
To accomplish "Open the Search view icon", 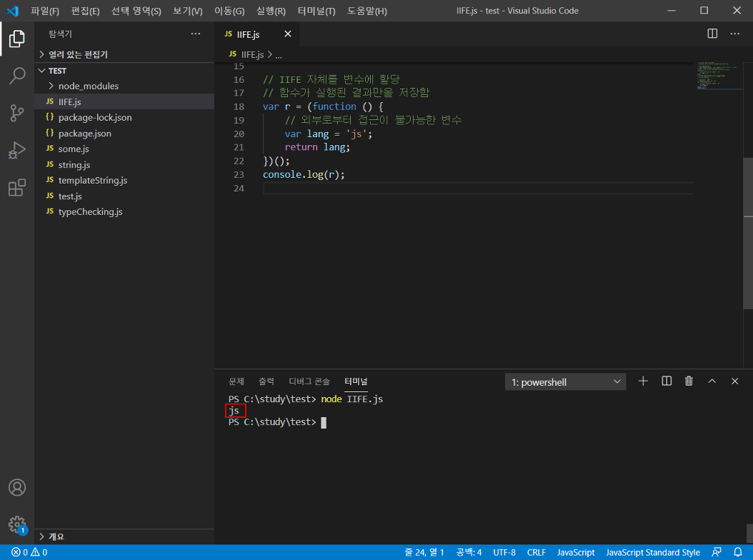I will [x=17, y=76].
